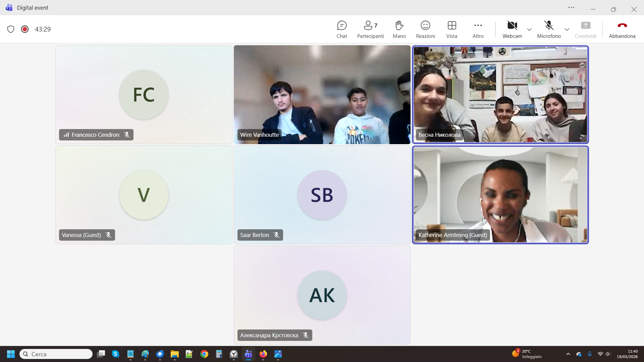Image resolution: width=644 pixels, height=362 pixels.
Task: Open Task View in the taskbar
Action: pyautogui.click(x=101, y=354)
